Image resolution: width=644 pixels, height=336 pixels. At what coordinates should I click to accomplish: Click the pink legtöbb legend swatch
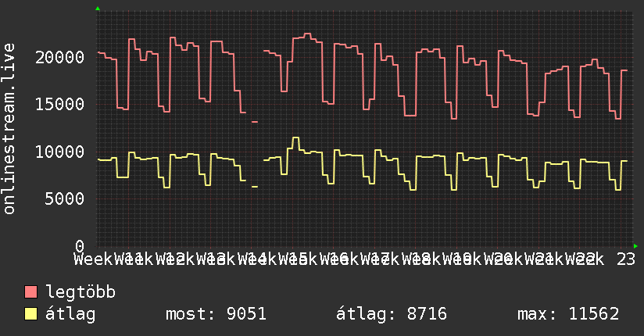(x=30, y=292)
